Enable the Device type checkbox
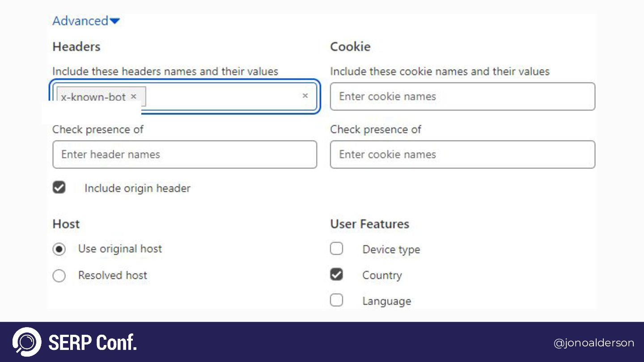 point(336,248)
